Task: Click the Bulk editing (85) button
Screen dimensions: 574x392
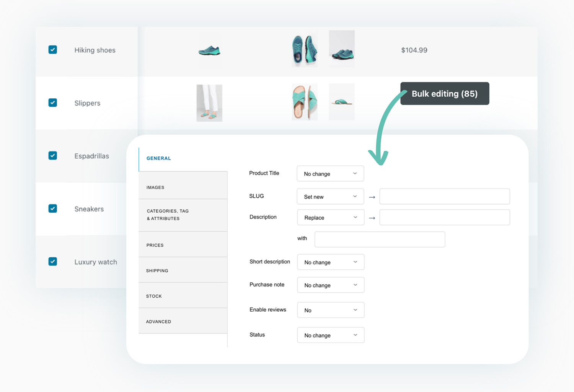Action: point(444,93)
